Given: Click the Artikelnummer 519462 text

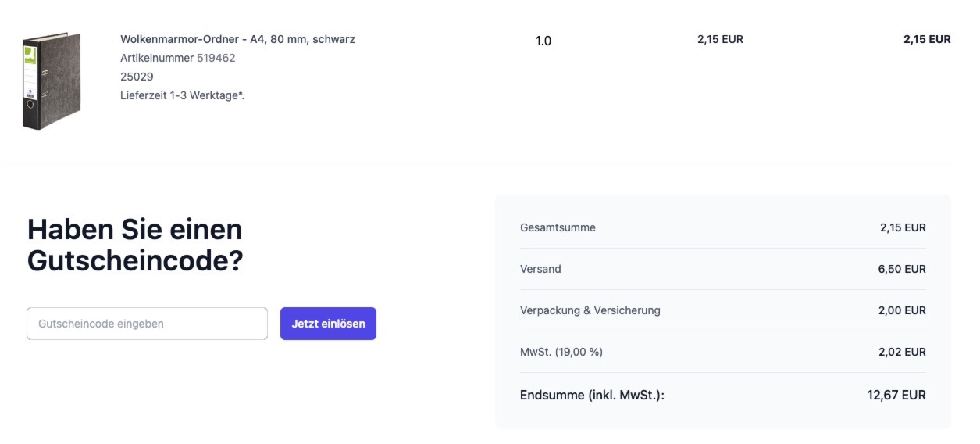Looking at the screenshot, I should [177, 58].
